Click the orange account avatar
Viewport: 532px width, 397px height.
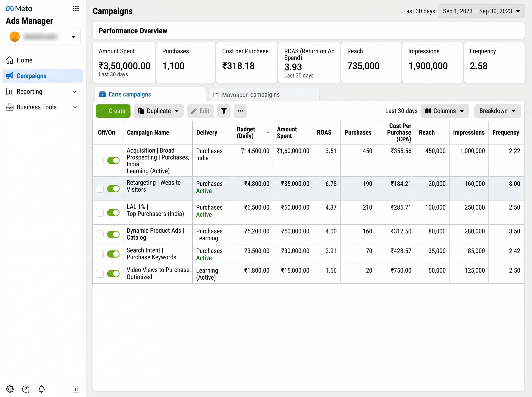coord(15,37)
